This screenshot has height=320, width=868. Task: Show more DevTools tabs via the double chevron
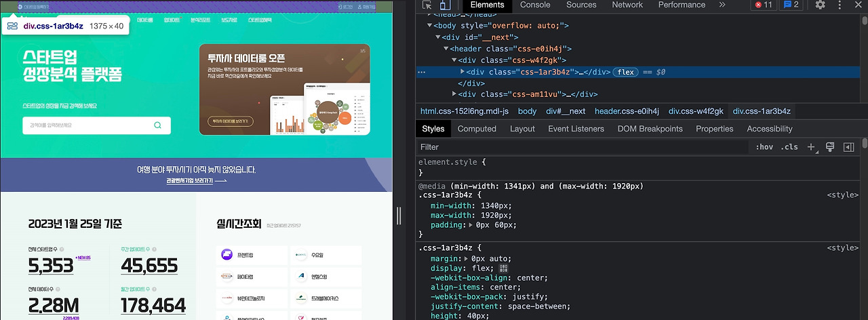coord(722,5)
